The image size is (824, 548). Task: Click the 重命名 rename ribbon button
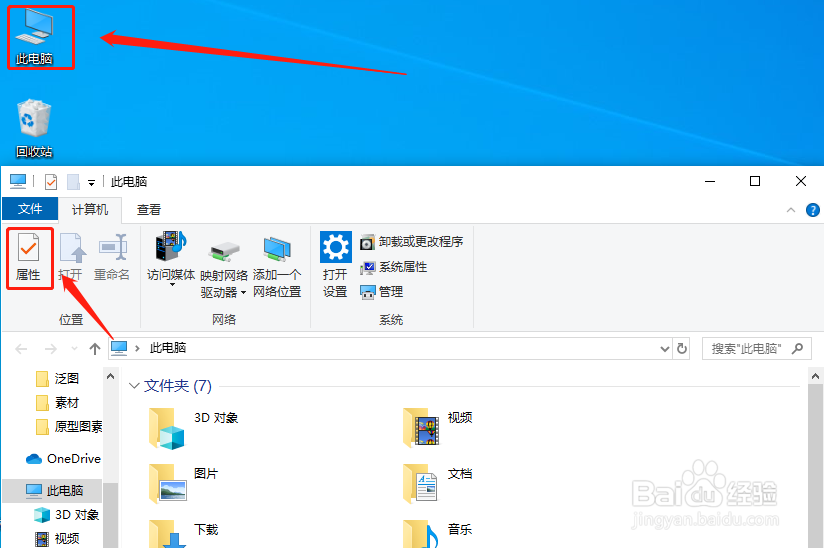(x=112, y=257)
